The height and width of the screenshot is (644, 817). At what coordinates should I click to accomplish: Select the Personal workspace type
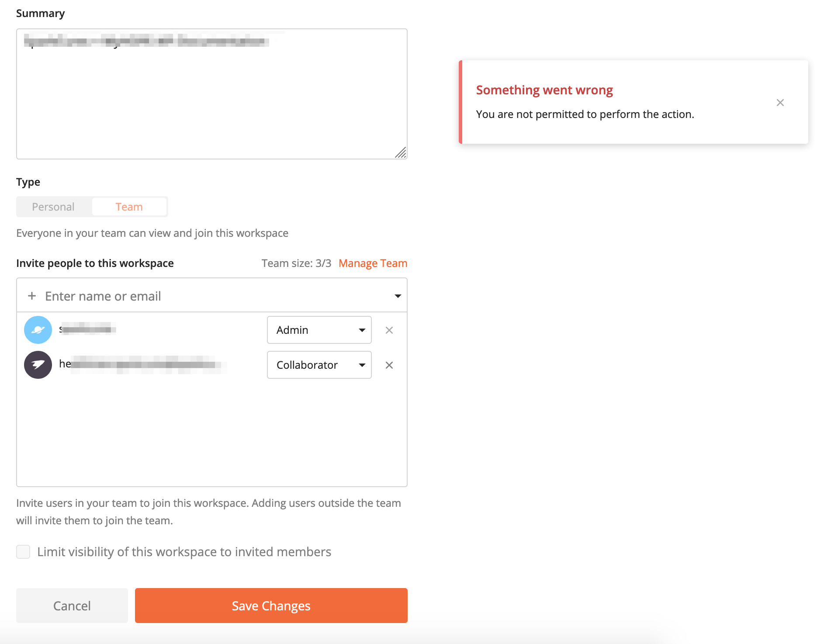click(x=53, y=206)
